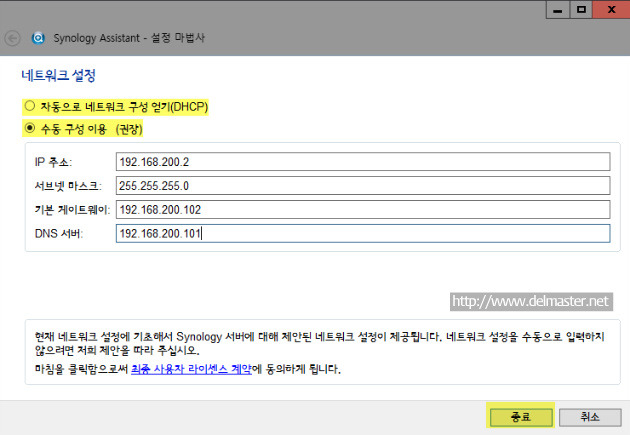
Task: Click the '서브넷 마스크:' label
Action: pyautogui.click(x=68, y=186)
